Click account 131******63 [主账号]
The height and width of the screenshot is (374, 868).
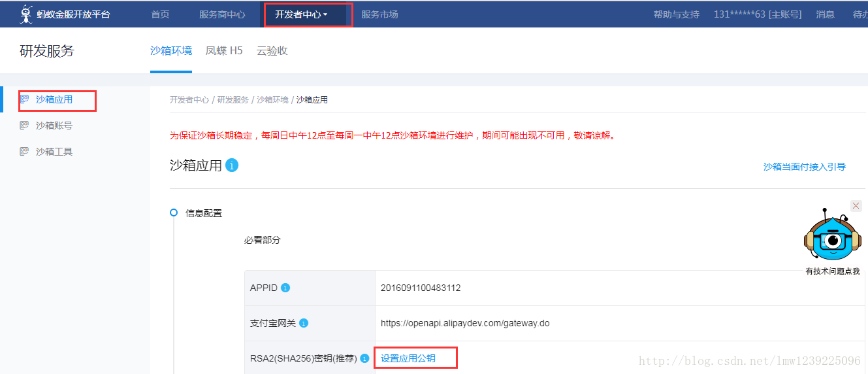pyautogui.click(x=758, y=14)
